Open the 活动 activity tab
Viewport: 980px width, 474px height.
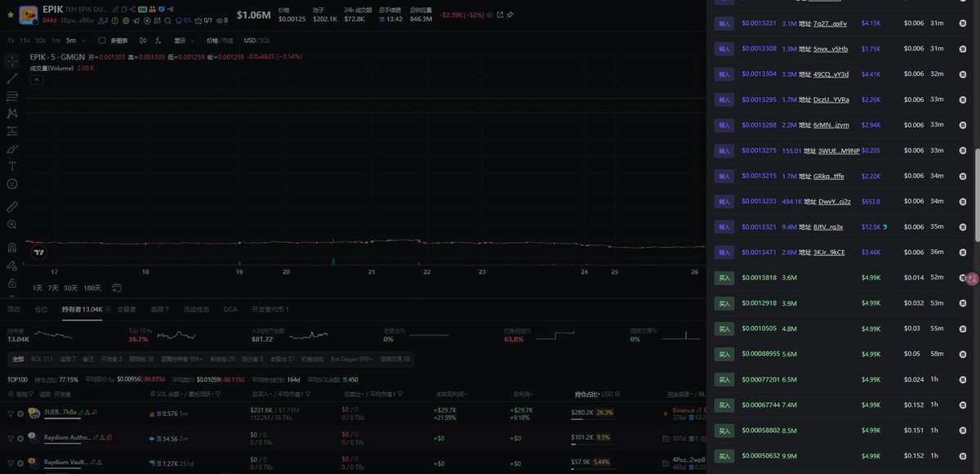click(x=14, y=309)
